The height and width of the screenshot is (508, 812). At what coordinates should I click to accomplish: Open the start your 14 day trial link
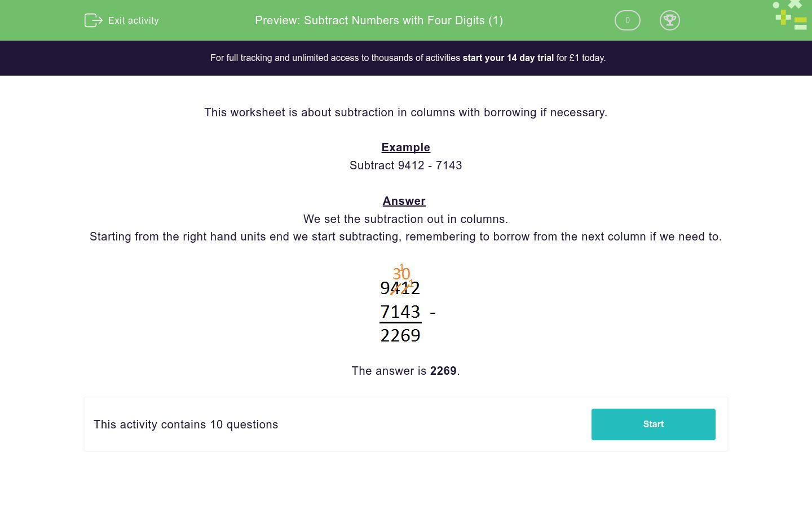(x=507, y=58)
